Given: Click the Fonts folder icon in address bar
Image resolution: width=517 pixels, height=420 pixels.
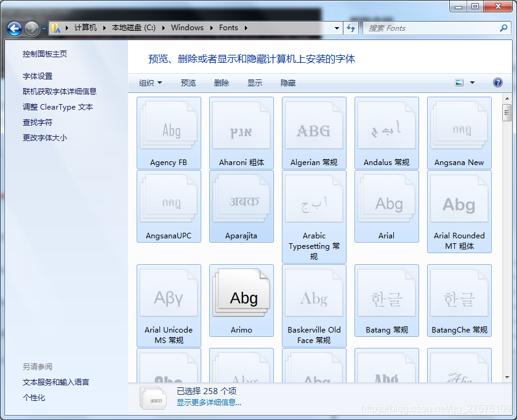Looking at the screenshot, I should point(56,28).
